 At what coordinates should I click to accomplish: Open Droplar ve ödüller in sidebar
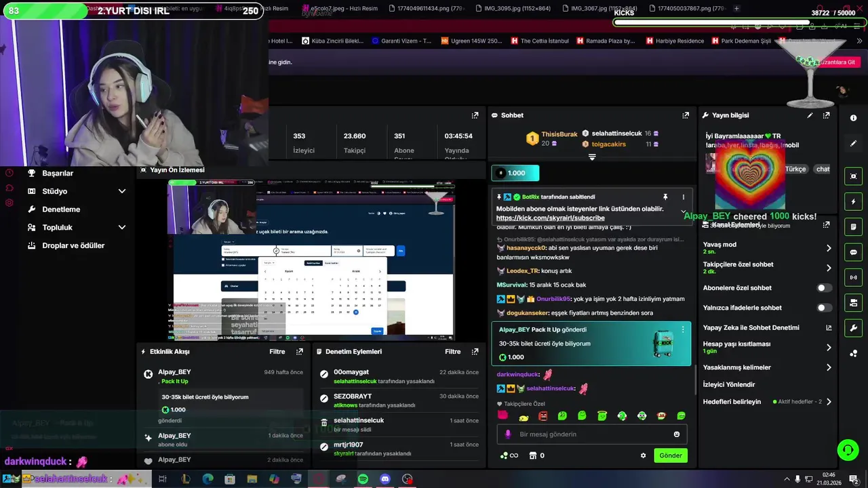tap(73, 245)
